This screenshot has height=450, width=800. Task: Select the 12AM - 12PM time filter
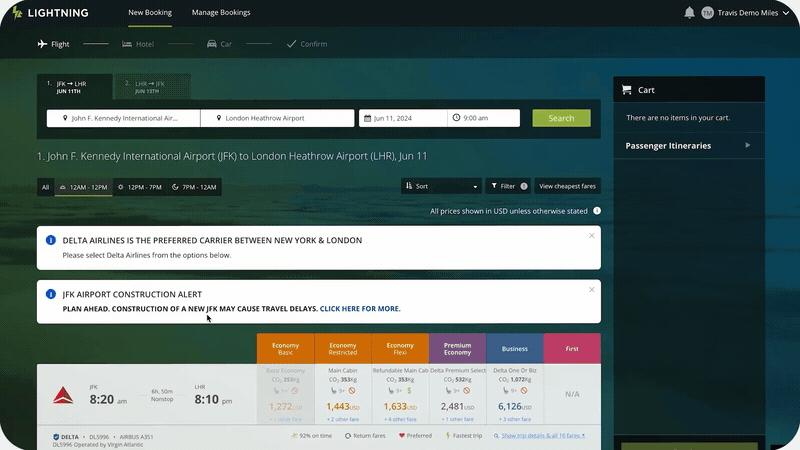[83, 187]
